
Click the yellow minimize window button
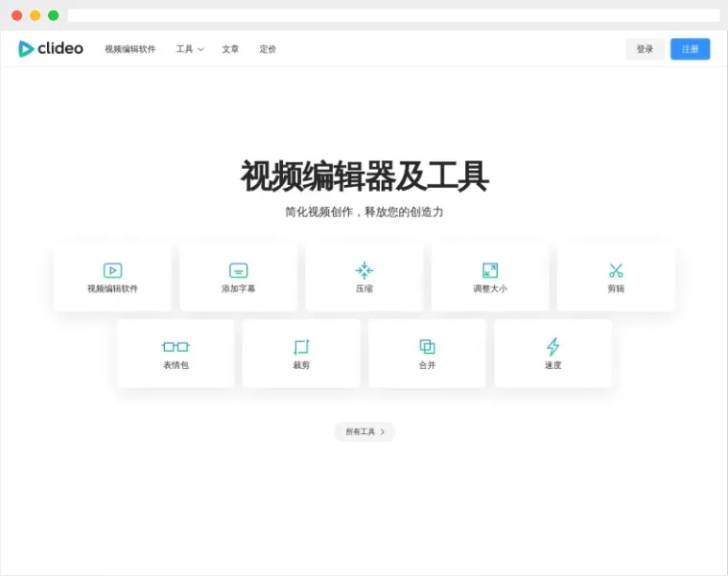pos(35,15)
